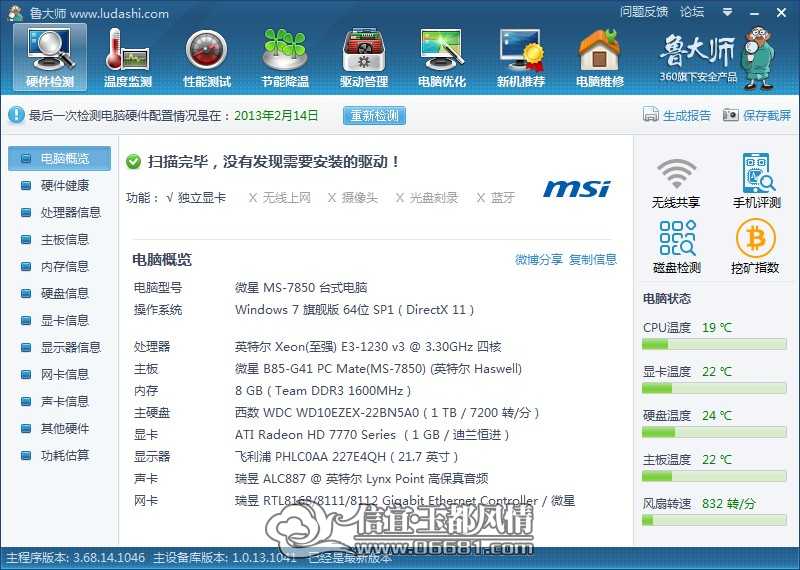Open 电脑优化 PC optimization icon
This screenshot has width=800, height=570.
(x=442, y=57)
